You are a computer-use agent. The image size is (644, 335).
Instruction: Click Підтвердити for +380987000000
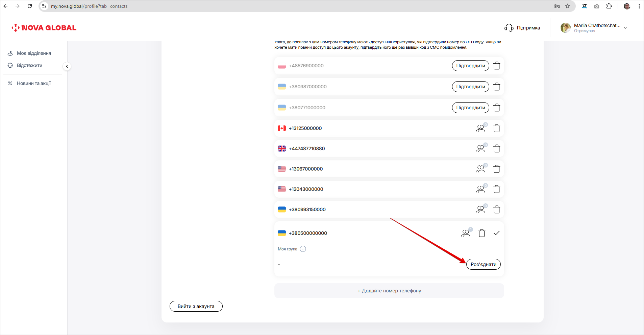(470, 87)
